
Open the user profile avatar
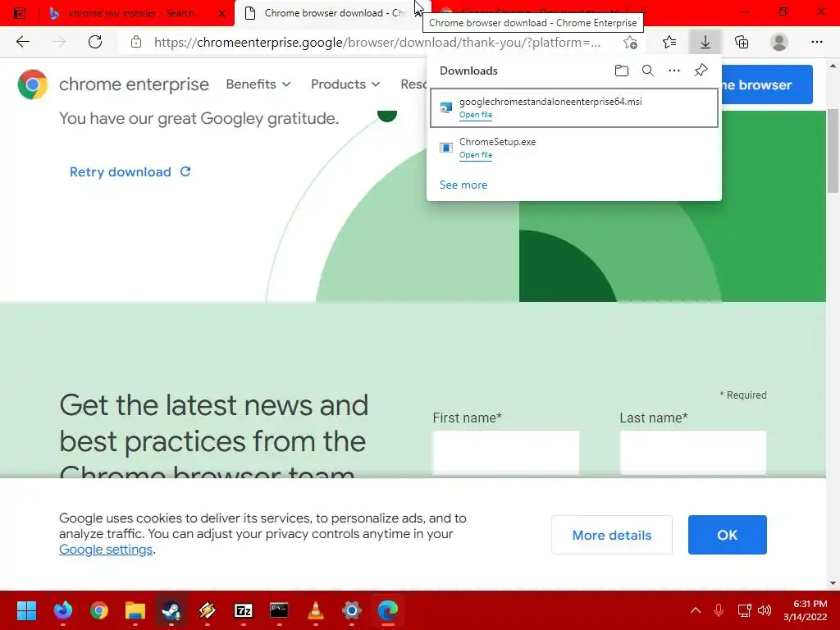[779, 42]
